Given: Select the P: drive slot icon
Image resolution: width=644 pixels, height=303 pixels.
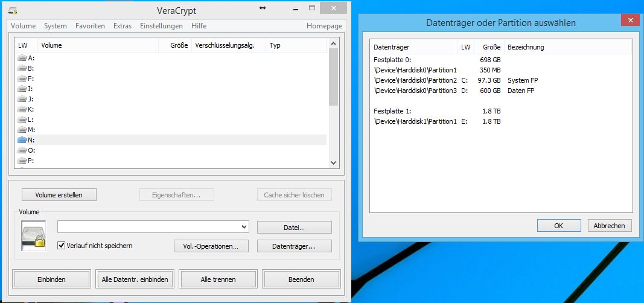Looking at the screenshot, I should 22,161.
